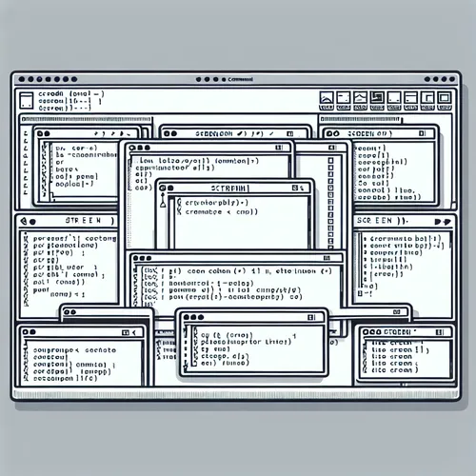Open the document icon beside the top-left text lines
Screen dimensions: 476x476
coord(27,101)
